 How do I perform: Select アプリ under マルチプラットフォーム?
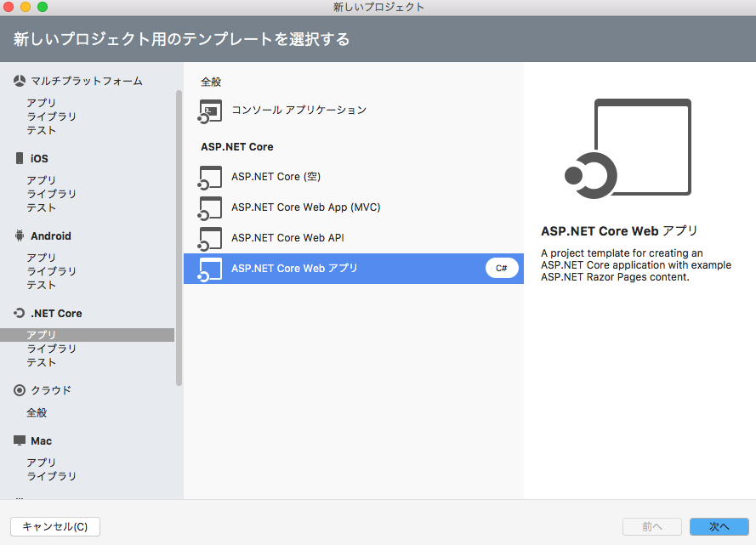click(x=41, y=103)
